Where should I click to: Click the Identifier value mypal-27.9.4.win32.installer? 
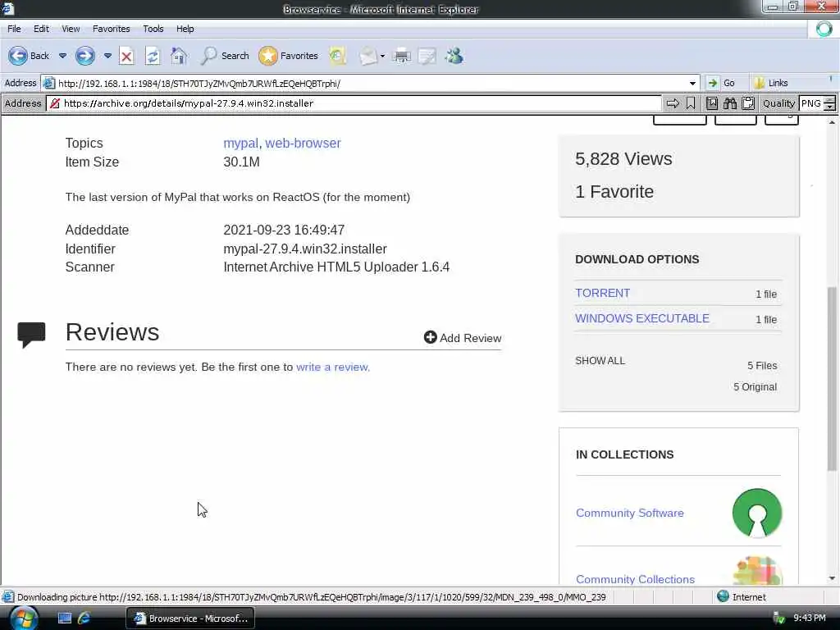[305, 249]
